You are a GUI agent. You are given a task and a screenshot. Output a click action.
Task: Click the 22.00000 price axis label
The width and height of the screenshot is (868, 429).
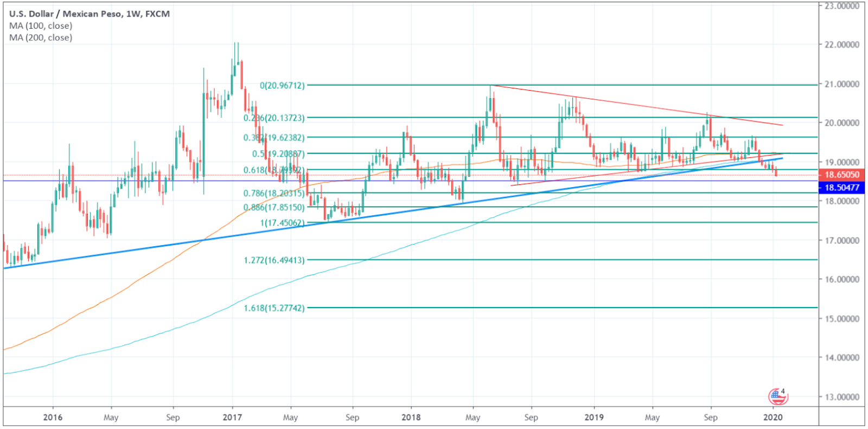[x=841, y=44]
